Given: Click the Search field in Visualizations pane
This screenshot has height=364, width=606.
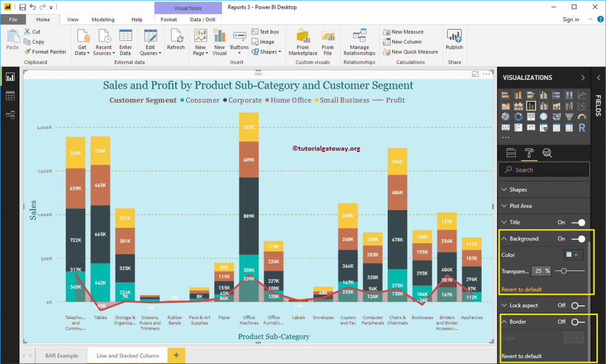Looking at the screenshot, I should click(x=543, y=170).
